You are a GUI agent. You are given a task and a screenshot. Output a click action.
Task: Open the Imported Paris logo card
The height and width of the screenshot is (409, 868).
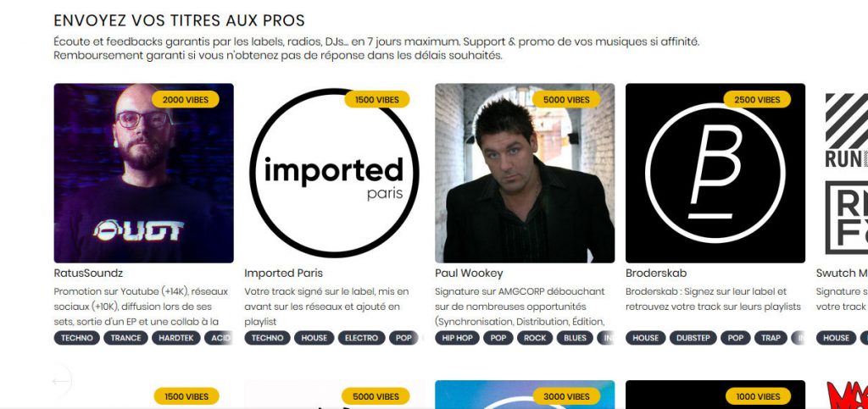[334, 173]
